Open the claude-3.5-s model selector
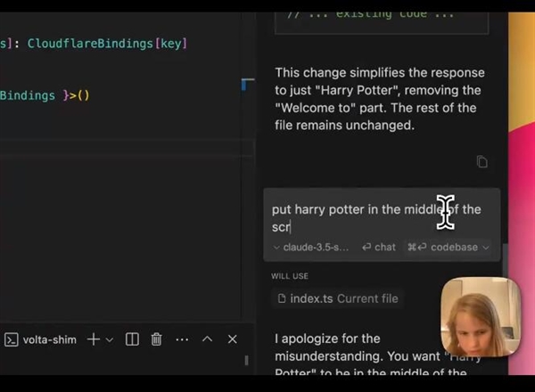The image size is (535, 392). pos(311,247)
